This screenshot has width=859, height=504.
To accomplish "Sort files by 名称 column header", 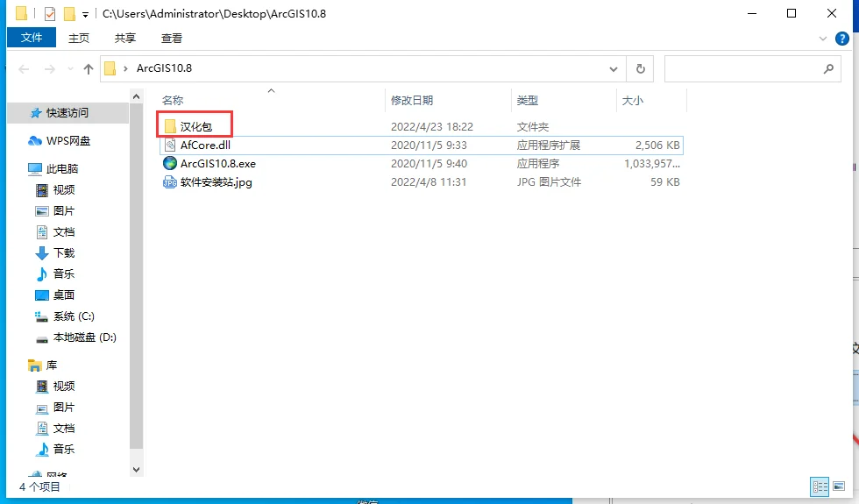I will [173, 100].
